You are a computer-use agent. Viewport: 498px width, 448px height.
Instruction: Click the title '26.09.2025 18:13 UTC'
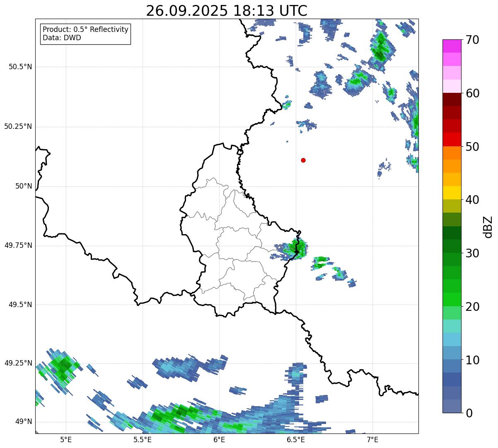coord(227,11)
